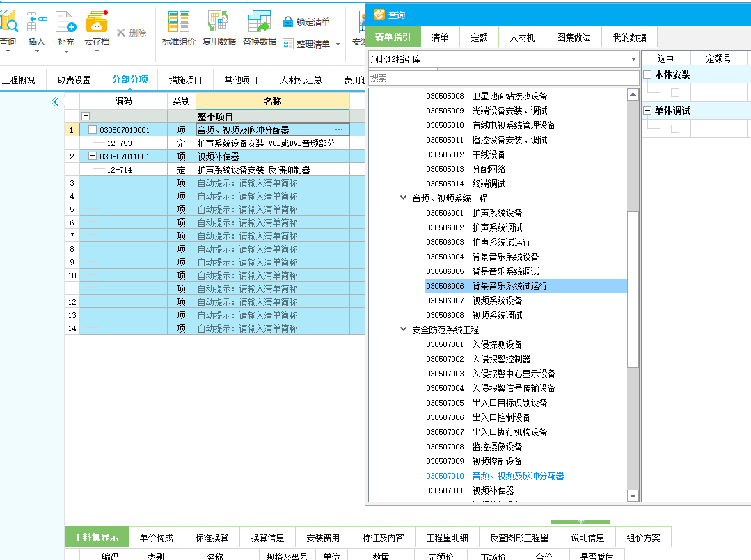Collapse the 音频、视频系统工程 tree node
The width and height of the screenshot is (751, 560).
[403, 198]
